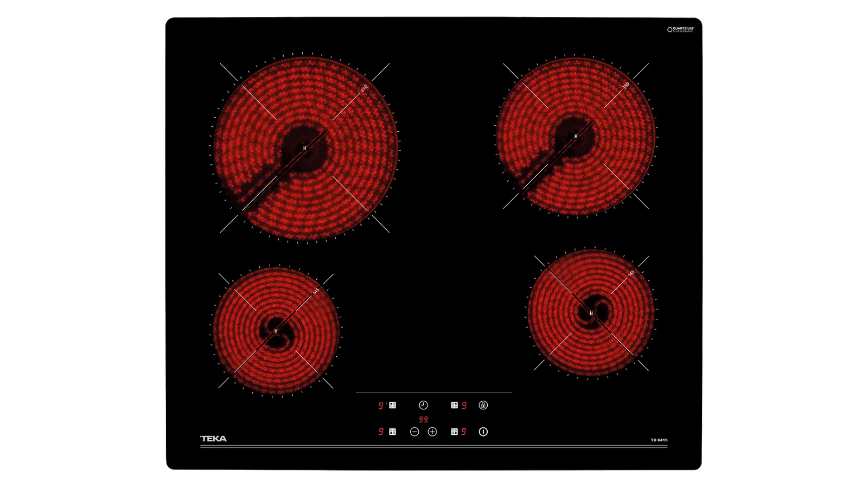Tap the minus button
Screen dimensions: 868x488
point(414,432)
